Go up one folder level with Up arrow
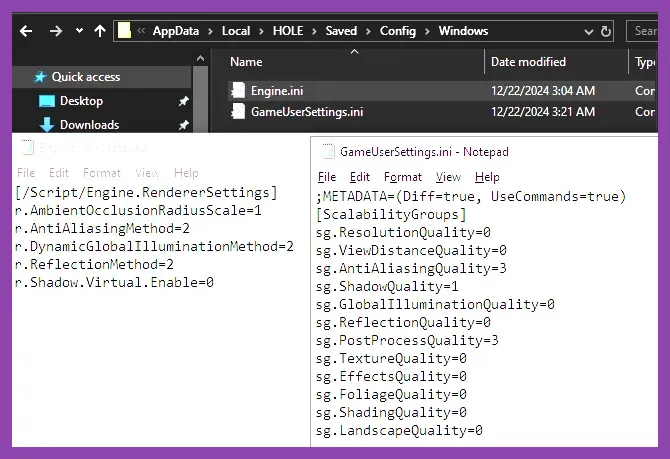Image resolution: width=670 pixels, height=459 pixels. pyautogui.click(x=100, y=31)
